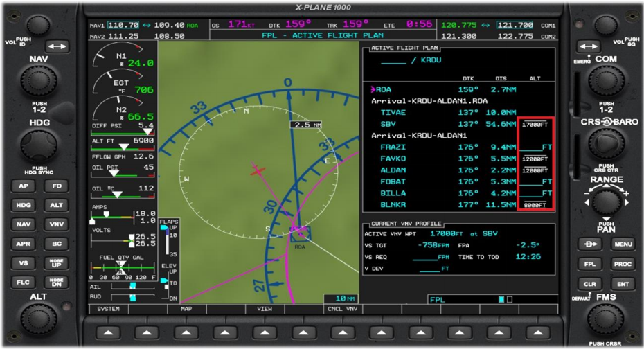Viewport: 644px width, 349px height.
Task: Click the NAV tuning knob
Action: (x=39, y=80)
